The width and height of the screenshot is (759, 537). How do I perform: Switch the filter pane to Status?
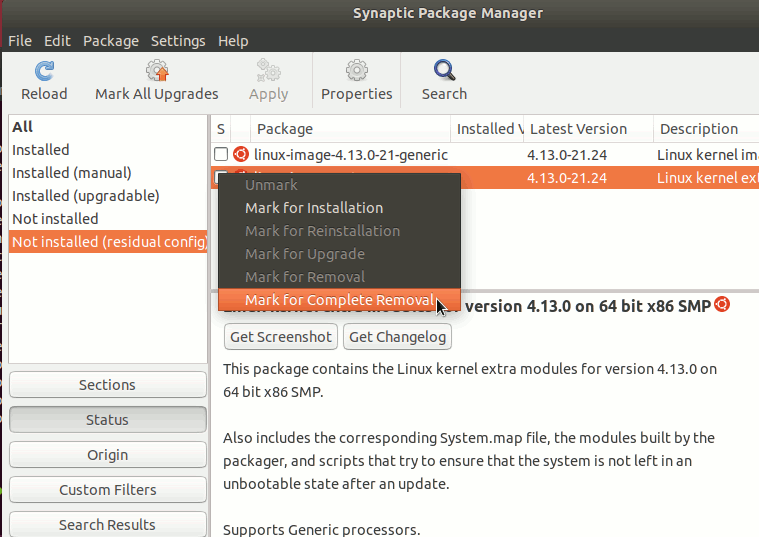107,420
